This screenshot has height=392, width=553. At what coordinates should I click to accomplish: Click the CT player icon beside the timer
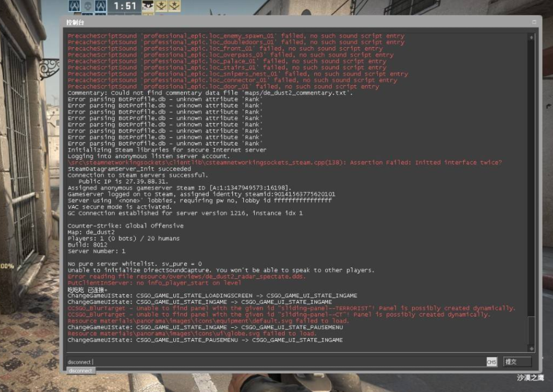[x=101, y=6]
